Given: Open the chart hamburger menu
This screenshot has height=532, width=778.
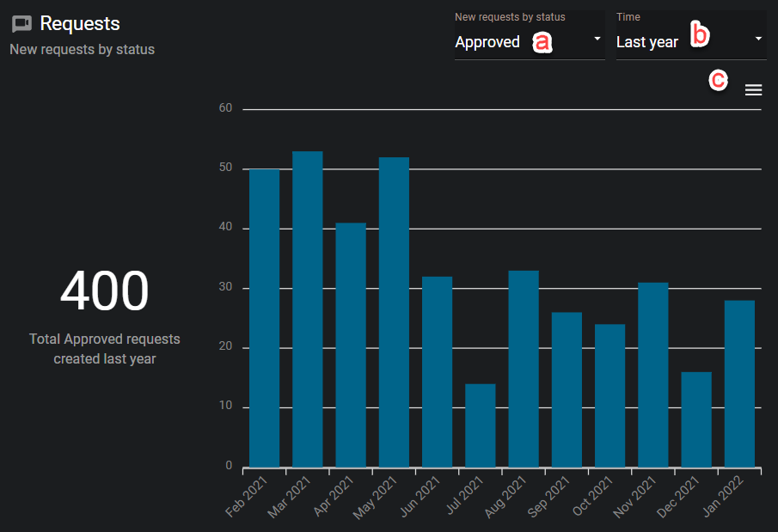Looking at the screenshot, I should coord(753,90).
